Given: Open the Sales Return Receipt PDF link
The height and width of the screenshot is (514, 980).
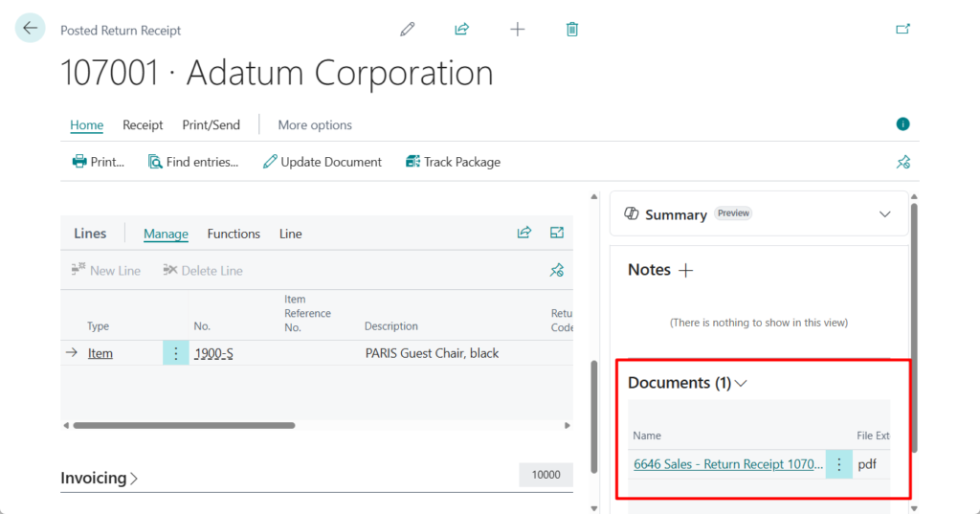Looking at the screenshot, I should (727, 464).
